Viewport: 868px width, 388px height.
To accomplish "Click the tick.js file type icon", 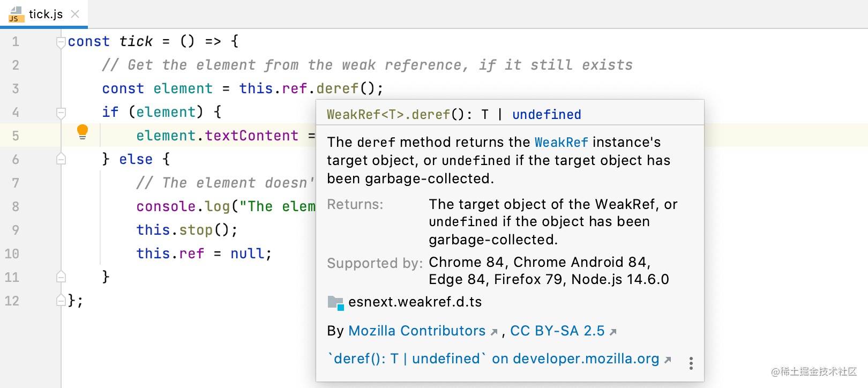I will point(16,14).
